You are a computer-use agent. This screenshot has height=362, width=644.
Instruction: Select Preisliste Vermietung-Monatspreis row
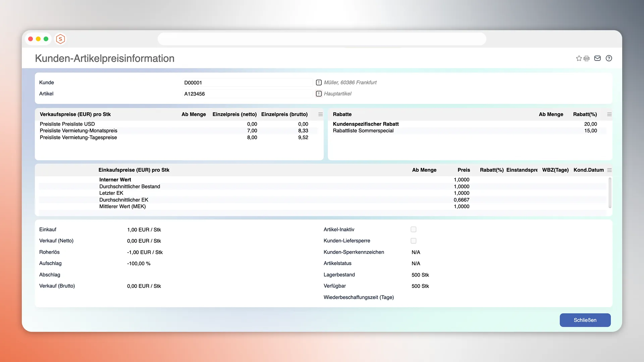[x=78, y=131]
